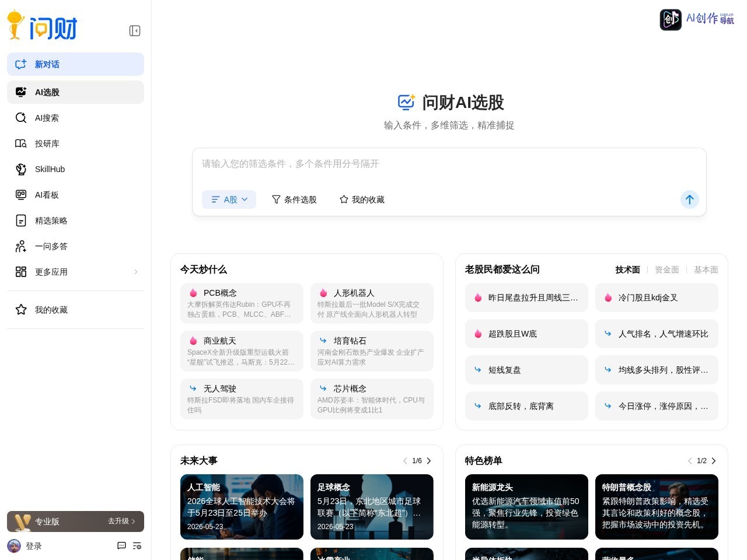Click the 条件选股 filter button
Image resolution: width=747 pixels, height=560 pixels.
pos(294,199)
